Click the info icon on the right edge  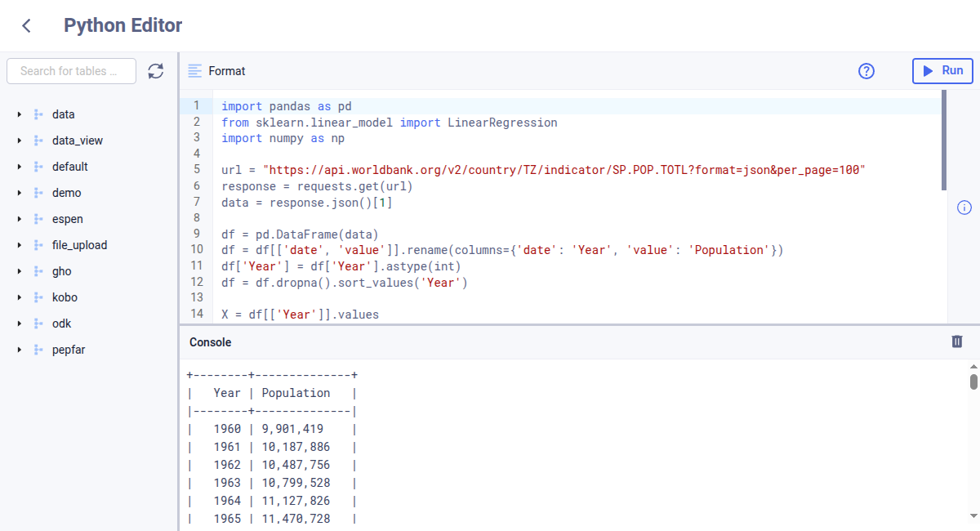point(964,208)
